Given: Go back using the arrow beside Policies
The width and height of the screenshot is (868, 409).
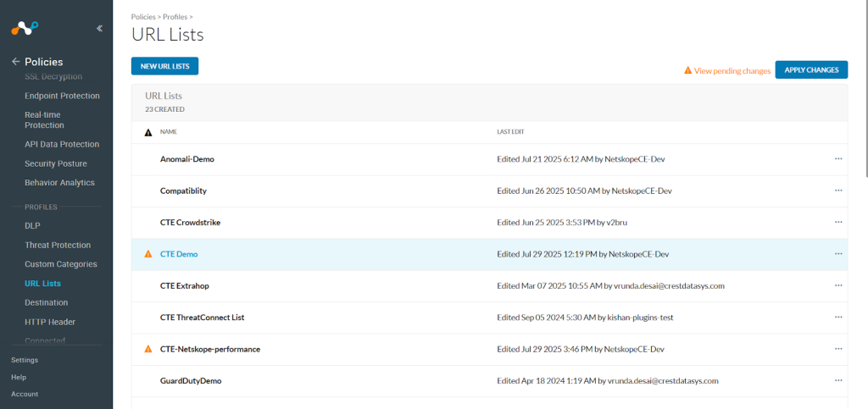Looking at the screenshot, I should 15,62.
